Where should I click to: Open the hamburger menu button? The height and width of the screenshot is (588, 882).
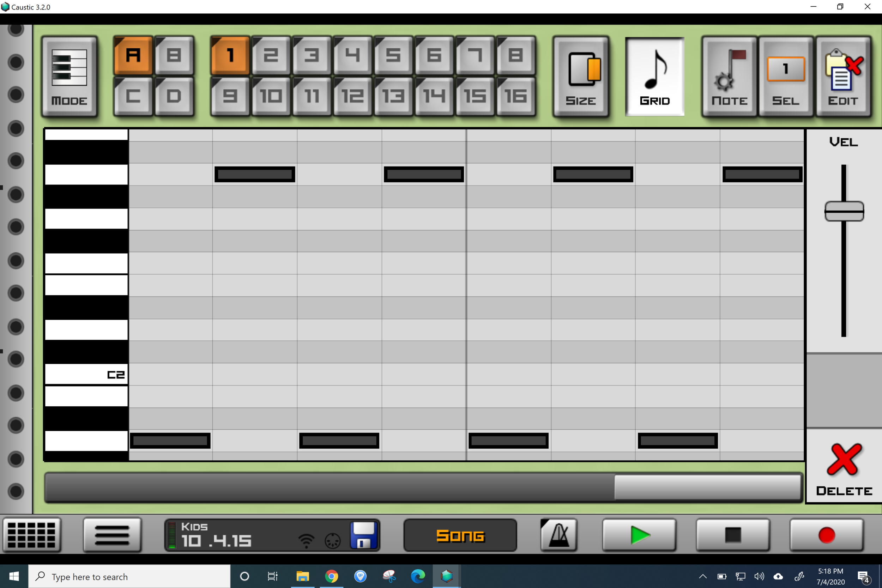point(112,535)
